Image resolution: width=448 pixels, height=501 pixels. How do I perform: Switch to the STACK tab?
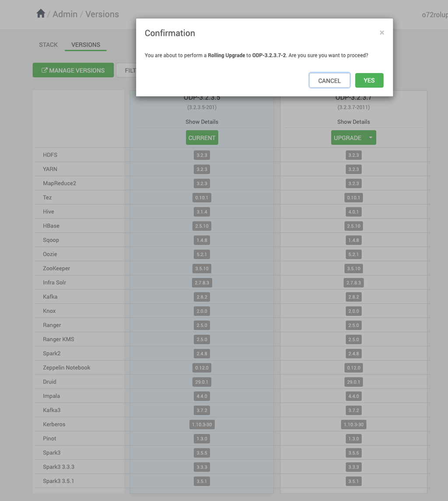tap(48, 45)
